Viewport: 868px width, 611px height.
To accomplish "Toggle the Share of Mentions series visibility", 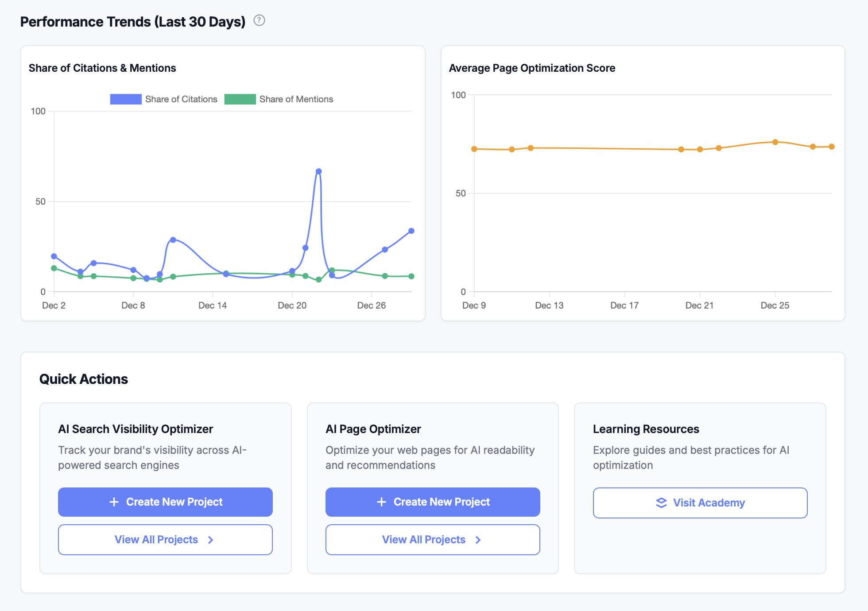I will [x=279, y=99].
